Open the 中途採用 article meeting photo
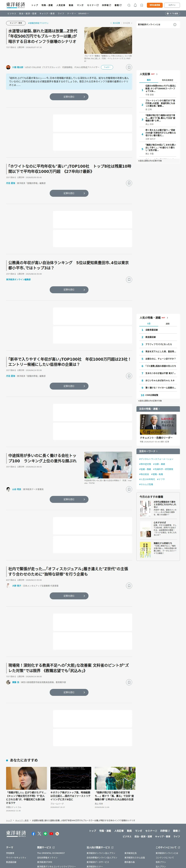Screen dimensions: 186x868 tap(108, 465)
